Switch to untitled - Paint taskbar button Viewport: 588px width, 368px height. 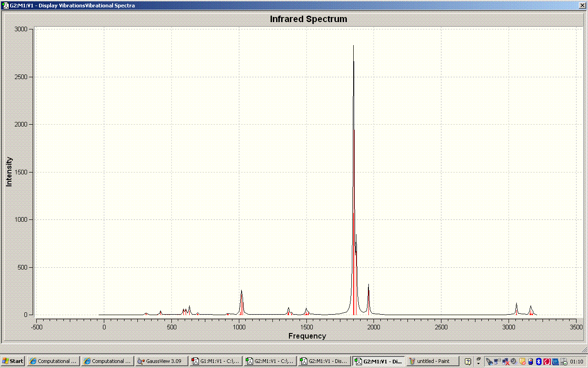click(432, 361)
